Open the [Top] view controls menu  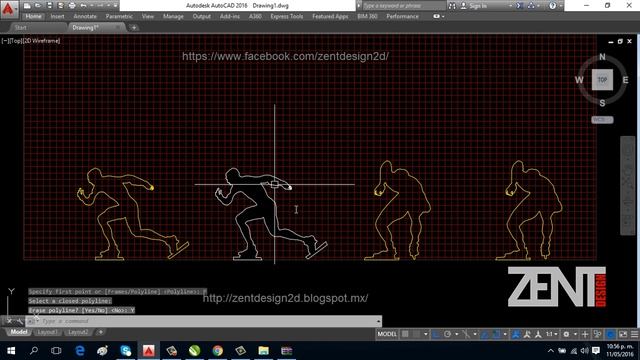point(16,41)
